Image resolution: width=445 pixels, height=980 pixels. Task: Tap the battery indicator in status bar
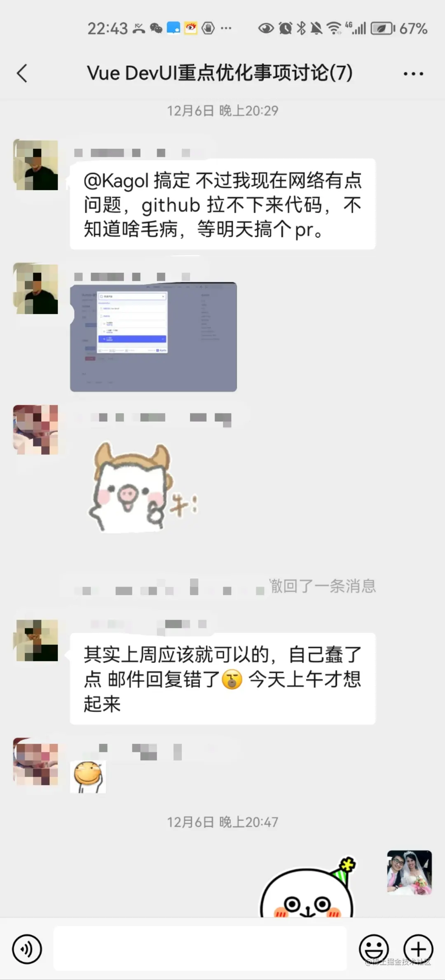tap(382, 28)
